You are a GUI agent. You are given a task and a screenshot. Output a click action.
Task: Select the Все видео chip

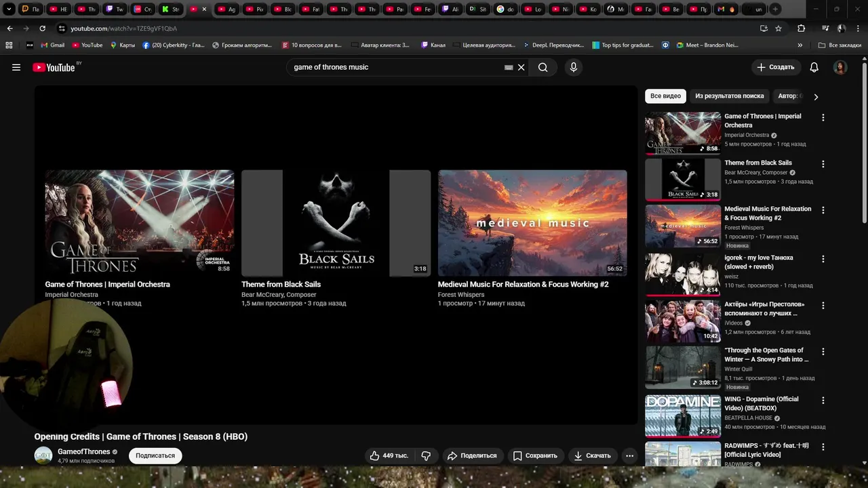pos(665,96)
